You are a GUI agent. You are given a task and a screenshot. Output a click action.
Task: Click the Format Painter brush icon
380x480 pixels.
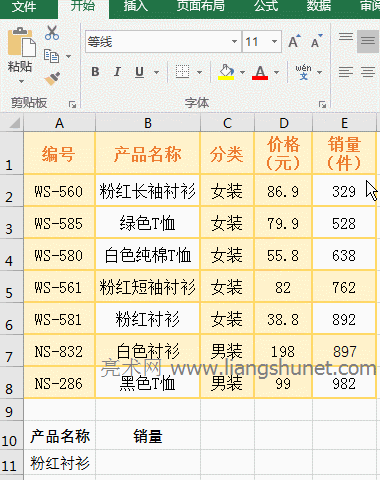point(52,79)
